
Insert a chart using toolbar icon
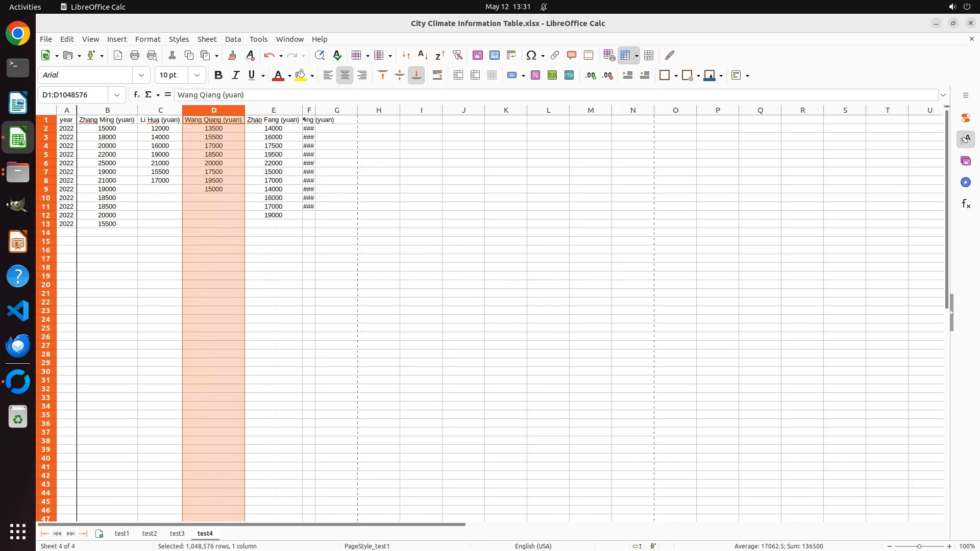coord(494,55)
